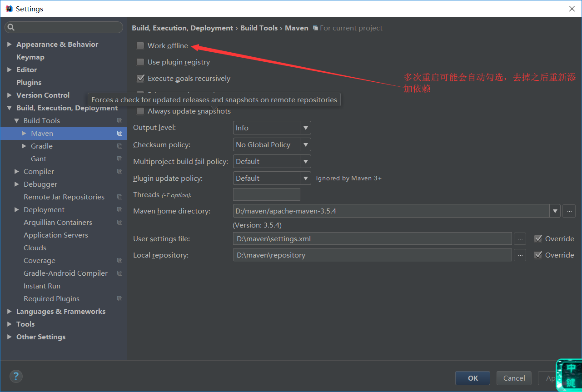Browse for the User settings file

click(520, 239)
